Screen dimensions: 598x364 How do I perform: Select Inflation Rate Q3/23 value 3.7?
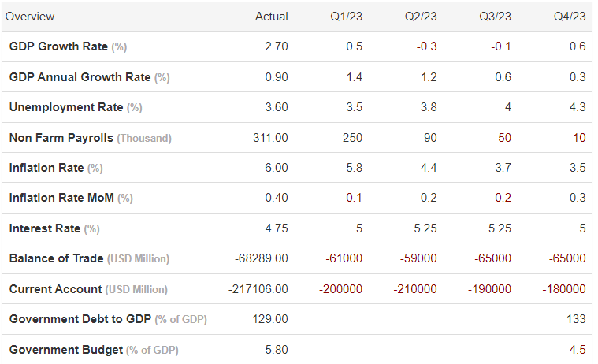click(503, 168)
